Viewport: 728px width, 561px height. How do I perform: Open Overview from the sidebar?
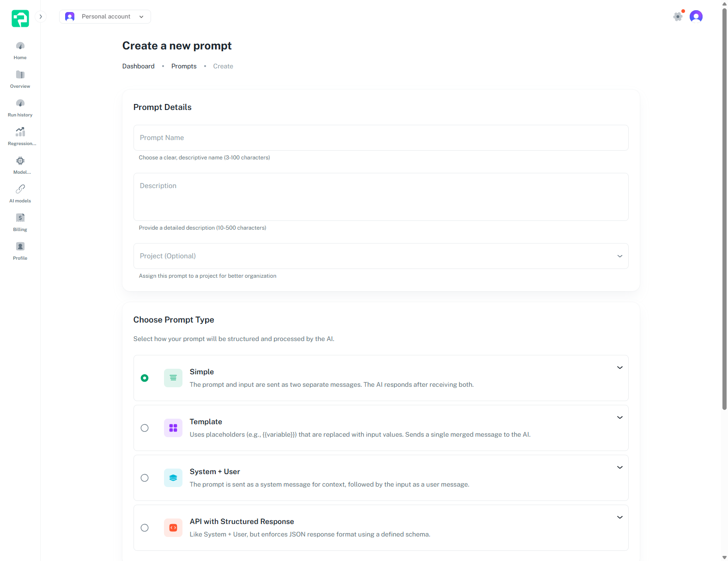coord(20,78)
